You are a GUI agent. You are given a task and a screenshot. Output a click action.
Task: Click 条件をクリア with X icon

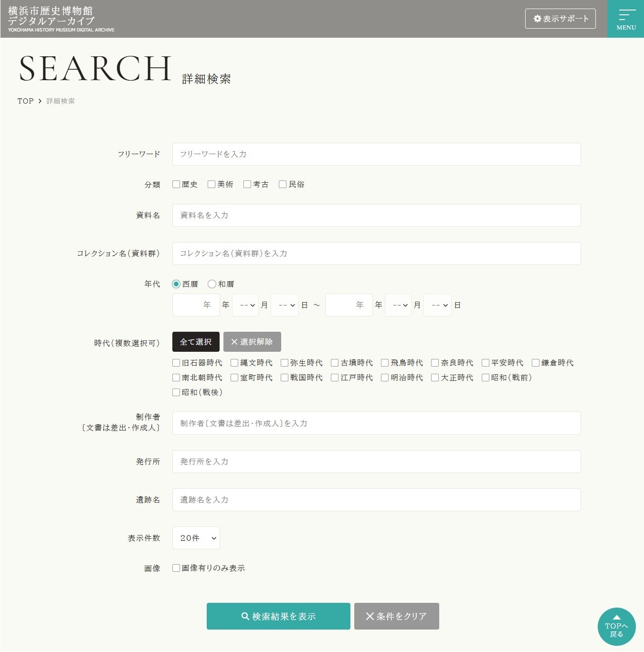[396, 616]
